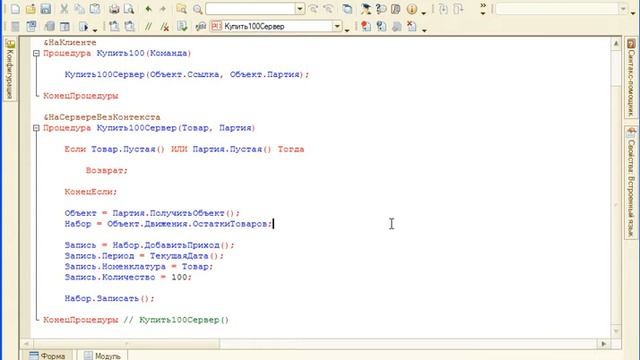This screenshot has width=640, height=360.
Task: Set conditional breakpoint with the question icon
Action: coord(381,27)
